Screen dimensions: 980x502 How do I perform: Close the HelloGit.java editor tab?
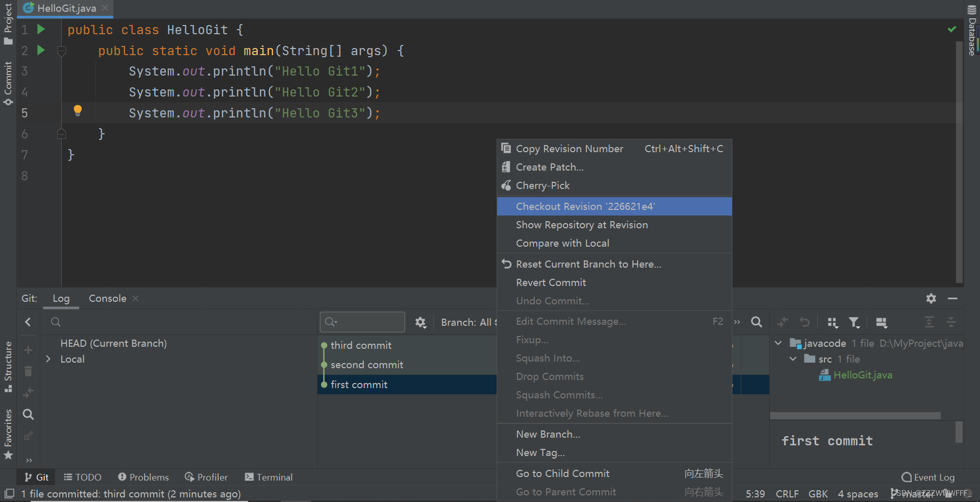pos(105,8)
